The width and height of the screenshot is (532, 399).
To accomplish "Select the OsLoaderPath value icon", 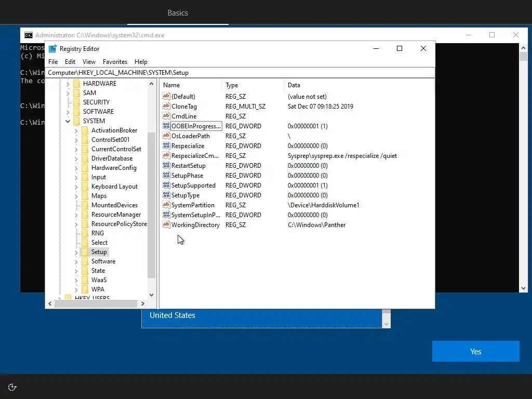I will click(166, 136).
